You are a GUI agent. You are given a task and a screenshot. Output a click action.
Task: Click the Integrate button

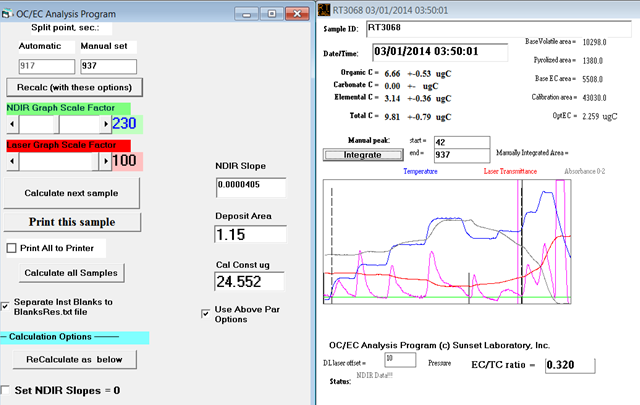pyautogui.click(x=362, y=155)
